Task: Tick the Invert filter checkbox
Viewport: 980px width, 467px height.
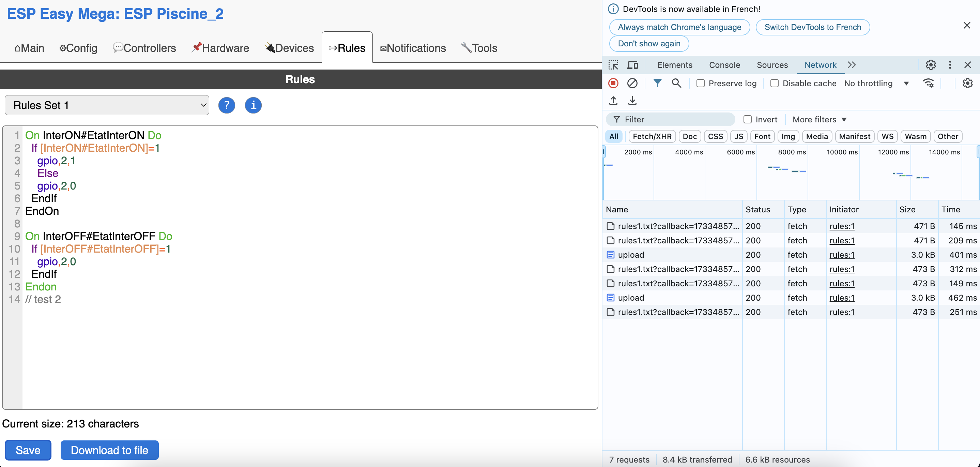Action: coord(748,120)
